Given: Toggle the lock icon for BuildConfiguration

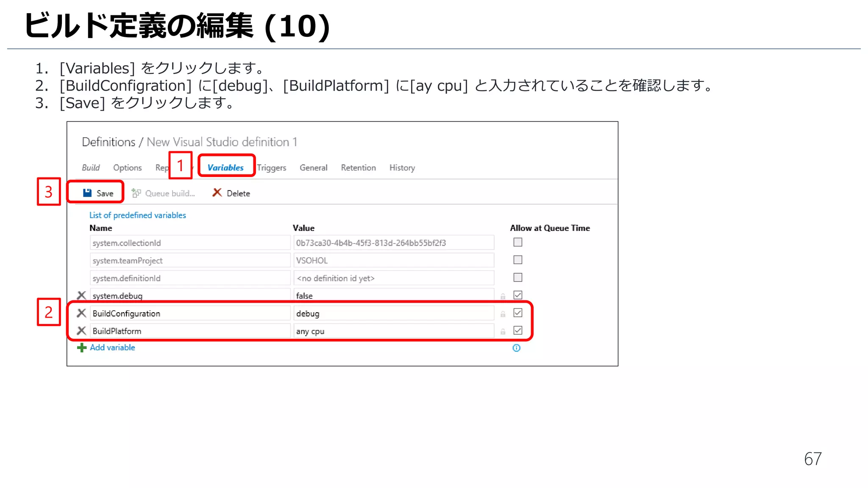Looking at the screenshot, I should click(503, 314).
